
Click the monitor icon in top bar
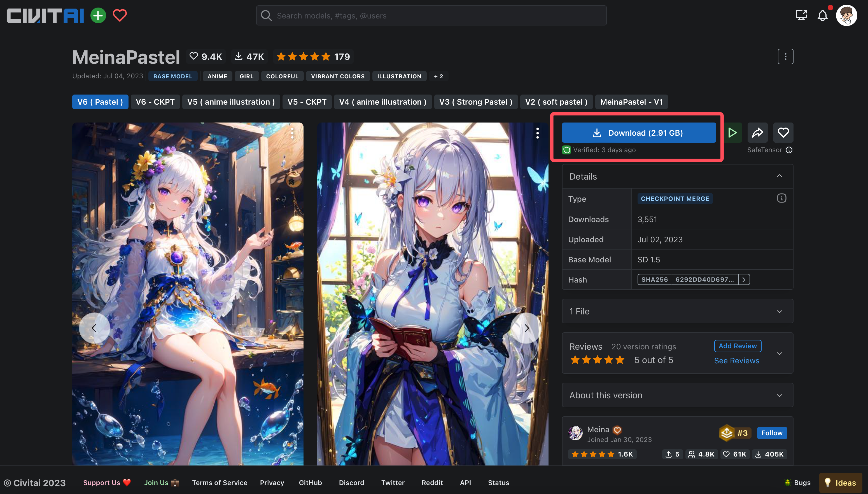(x=801, y=15)
